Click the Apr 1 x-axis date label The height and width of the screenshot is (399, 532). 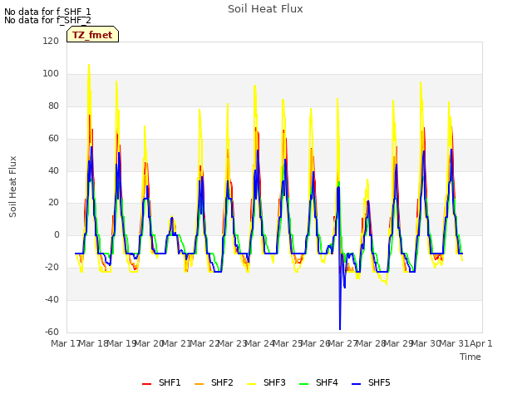[x=481, y=343]
